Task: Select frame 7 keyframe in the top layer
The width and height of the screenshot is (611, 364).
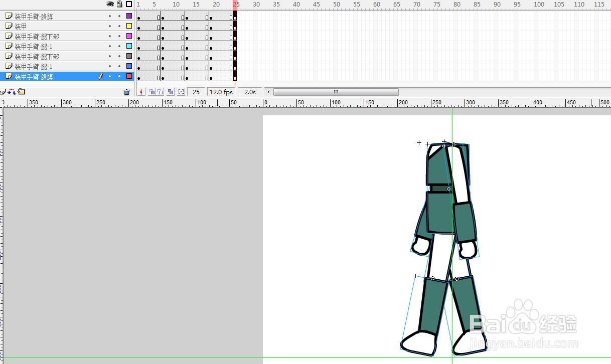Action: point(163,18)
